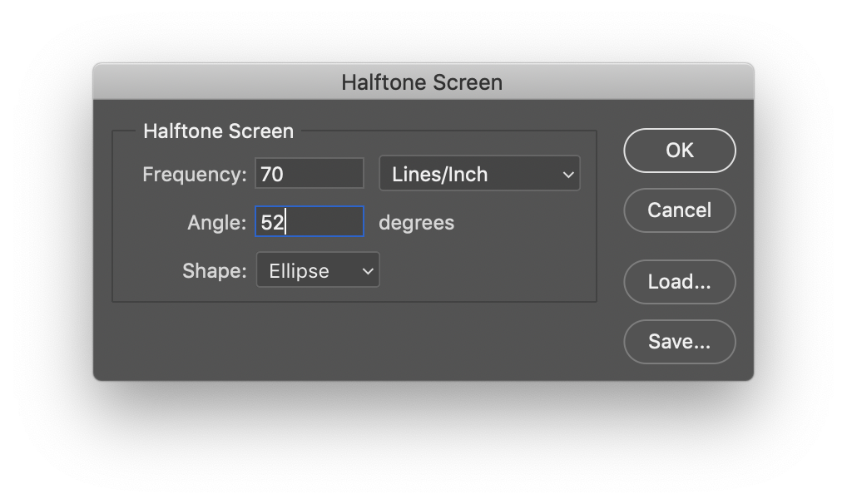Open the Lines/Inch units dropdown
Screen dimensions: 847x504
(x=479, y=175)
